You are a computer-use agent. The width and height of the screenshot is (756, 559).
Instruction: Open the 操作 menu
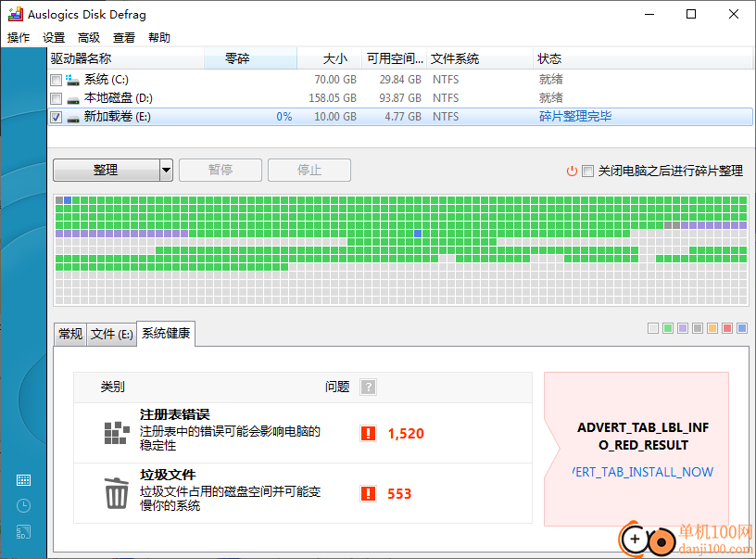pyautogui.click(x=19, y=38)
